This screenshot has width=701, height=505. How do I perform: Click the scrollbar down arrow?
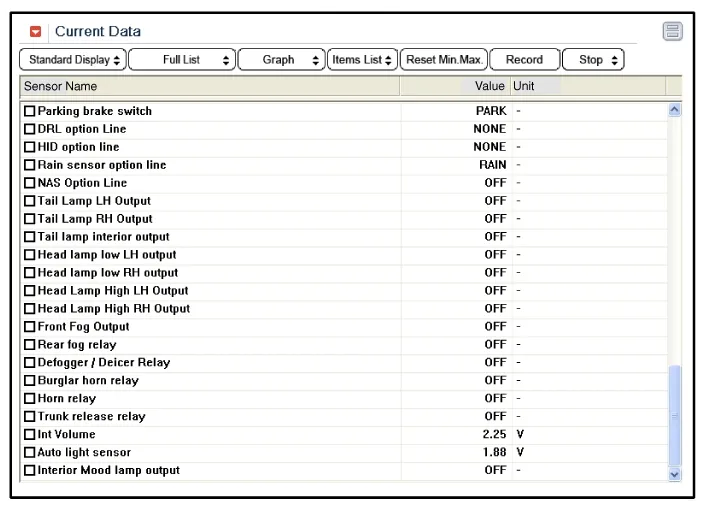673,474
